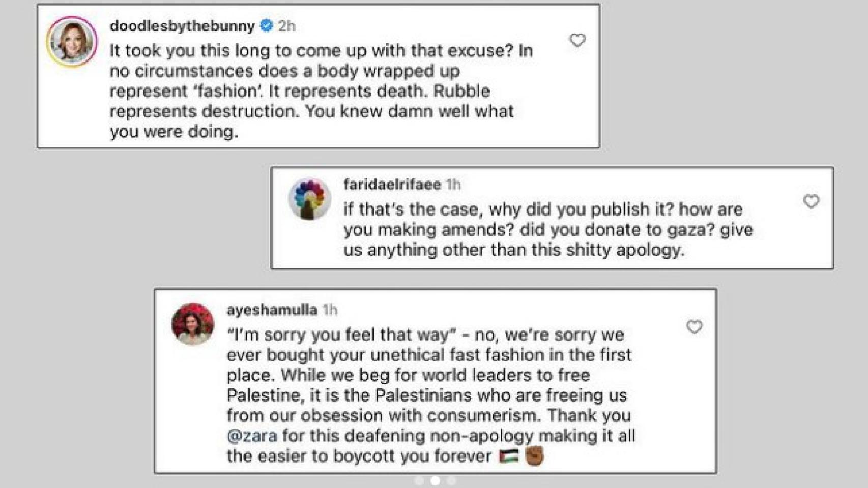Click the 1h timestamp next to ayeshamulla
Viewport: 868px width, 488px height.
point(330,310)
